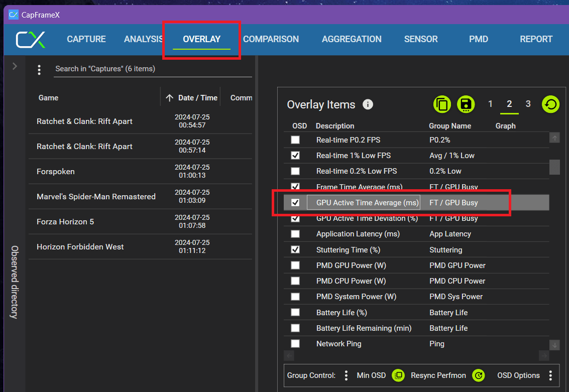569x392 pixels.
Task: Switch to the ANALYSIS tab
Action: [143, 39]
